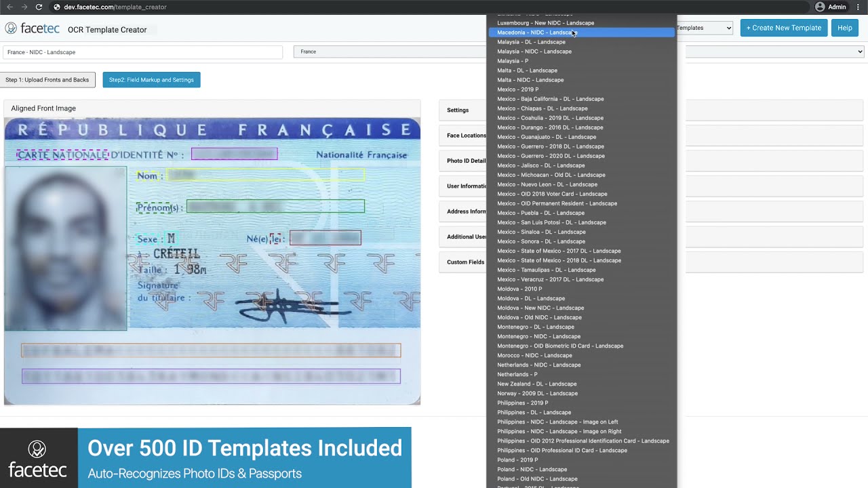Open the Chrome three-dot menu
Image resolution: width=868 pixels, height=488 pixels.
point(858,7)
